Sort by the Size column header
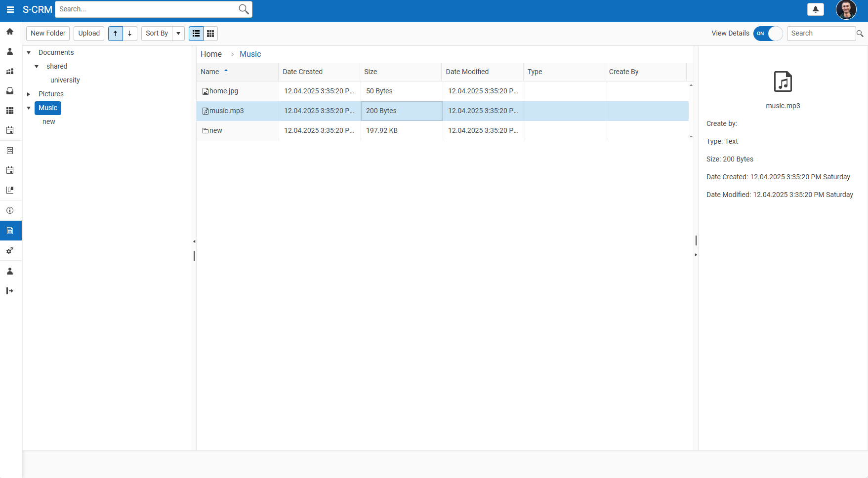 (401, 72)
